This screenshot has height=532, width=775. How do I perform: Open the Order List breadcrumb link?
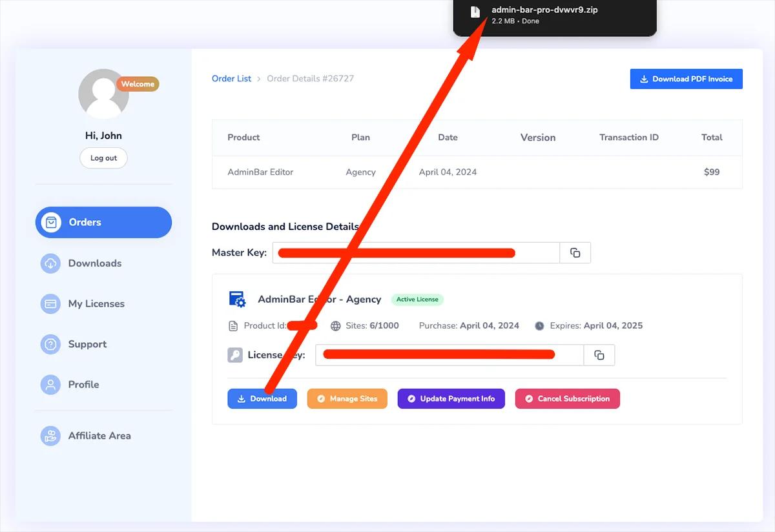tap(231, 78)
